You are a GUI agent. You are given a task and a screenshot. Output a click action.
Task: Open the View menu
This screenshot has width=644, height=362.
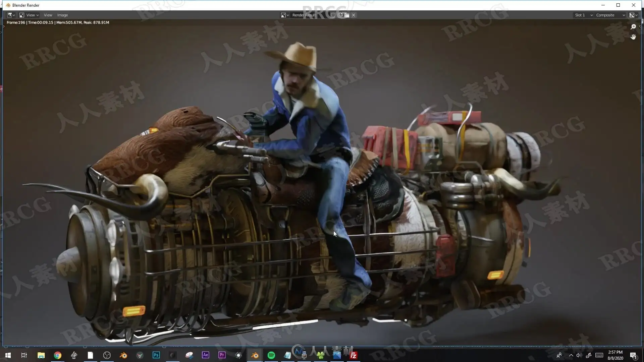pos(48,15)
